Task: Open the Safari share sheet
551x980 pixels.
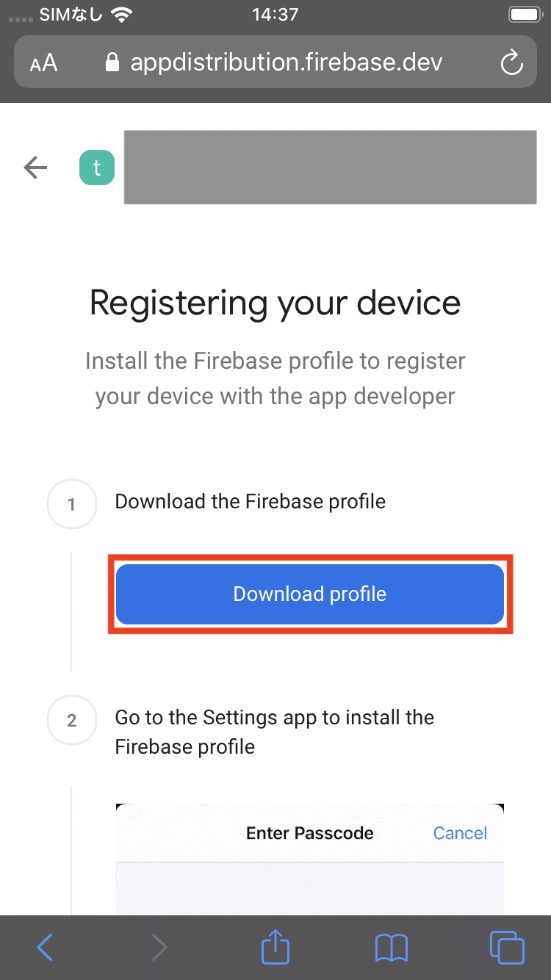Action: pyautogui.click(x=275, y=946)
